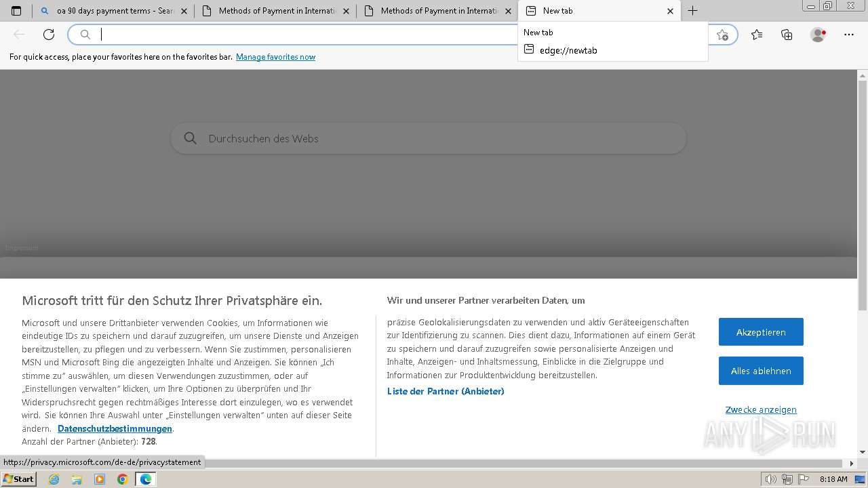Open Collections icon in toolbar
This screenshot has height=488, width=868.
click(787, 35)
